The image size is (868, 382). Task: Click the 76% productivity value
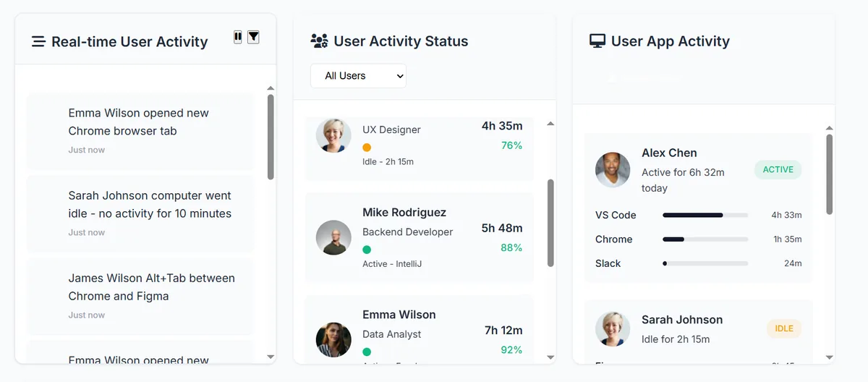511,145
